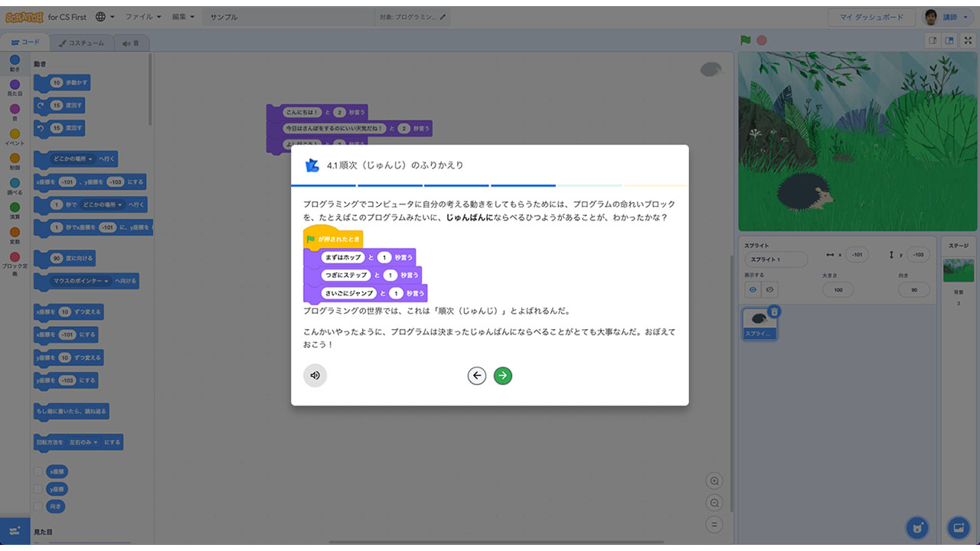This screenshot has width=980, height=551.
Task: Switch to the 音 sound tab
Action: pyautogui.click(x=132, y=43)
